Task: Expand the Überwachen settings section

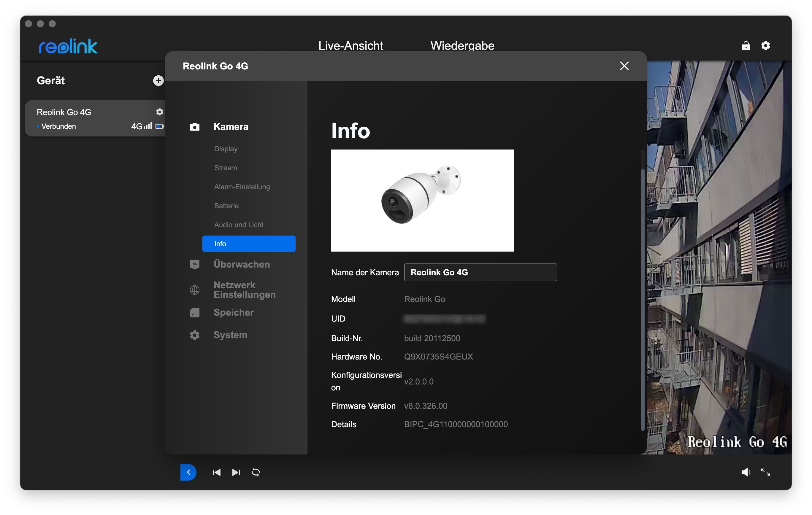Action: click(242, 264)
